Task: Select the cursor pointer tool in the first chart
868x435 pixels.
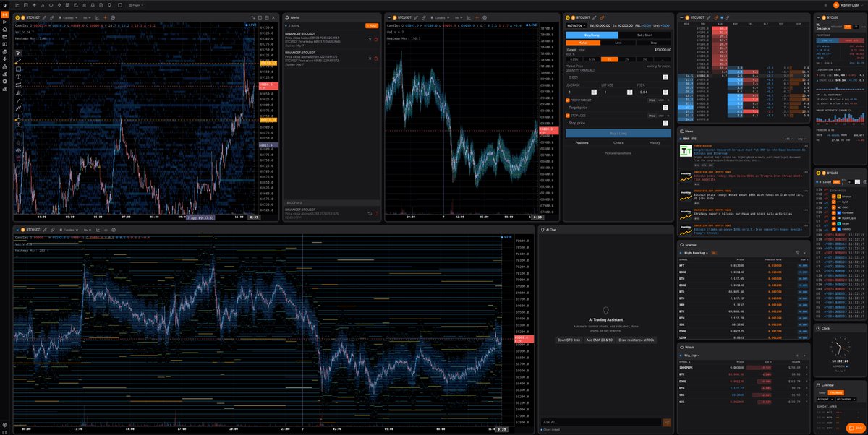Action: [18, 53]
